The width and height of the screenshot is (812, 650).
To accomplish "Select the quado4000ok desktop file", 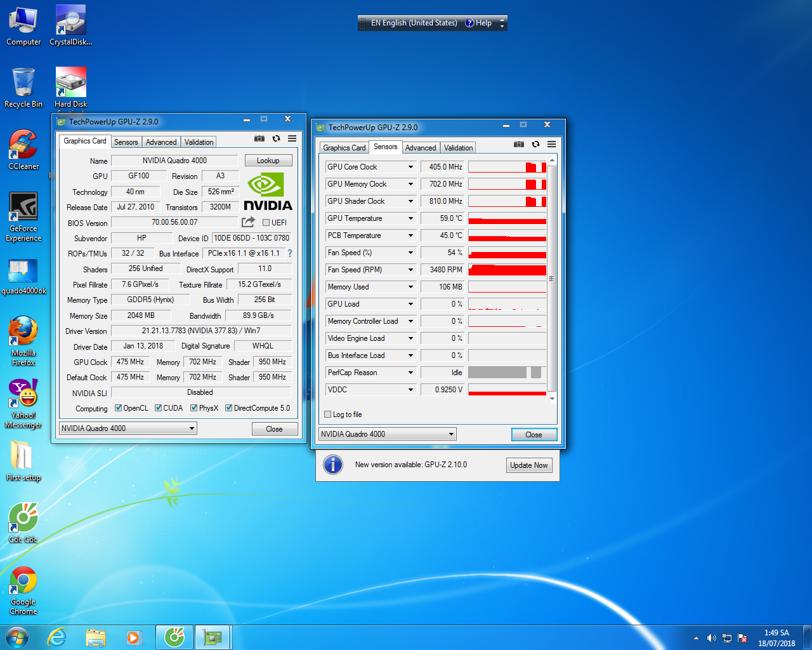I will pos(23,276).
